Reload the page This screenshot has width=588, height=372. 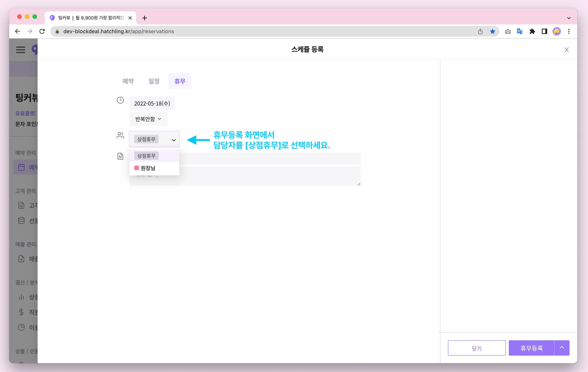[x=42, y=31]
